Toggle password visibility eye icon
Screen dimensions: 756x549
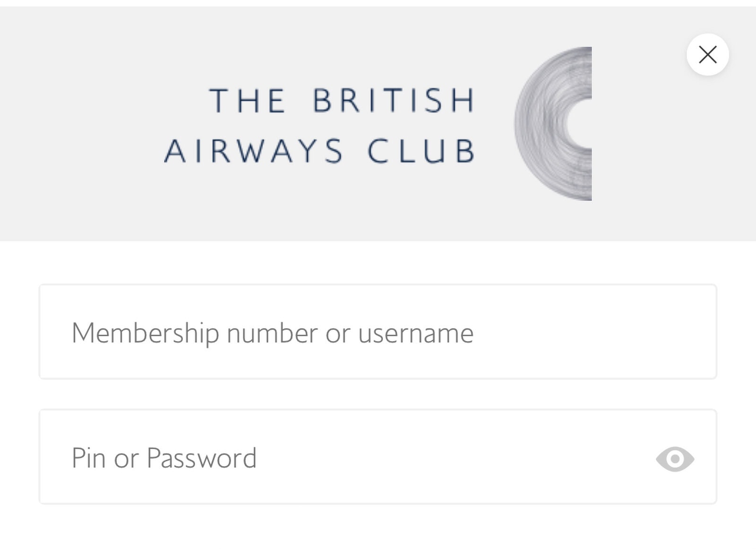click(675, 459)
